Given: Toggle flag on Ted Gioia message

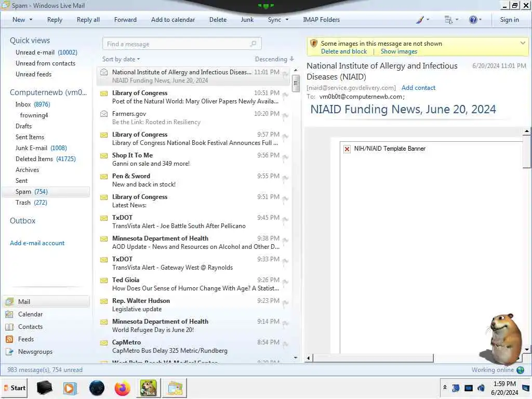Looking at the screenshot, I should pos(285,282).
